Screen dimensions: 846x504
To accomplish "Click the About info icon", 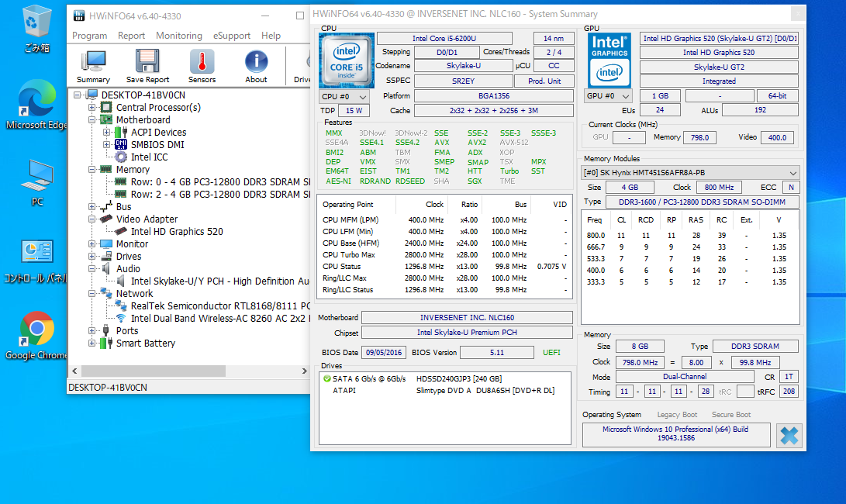I will pyautogui.click(x=257, y=66).
